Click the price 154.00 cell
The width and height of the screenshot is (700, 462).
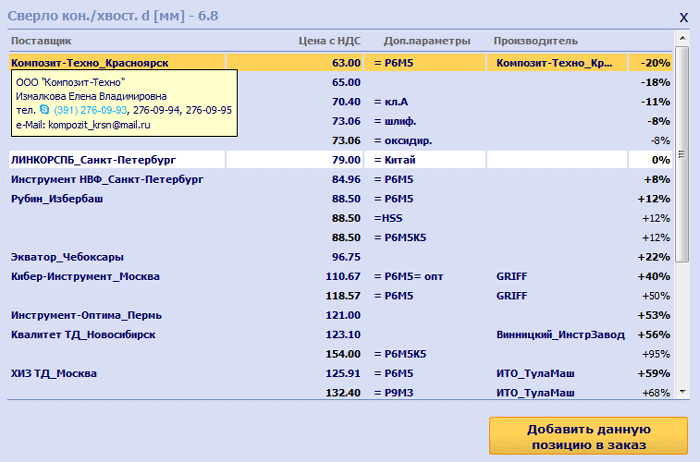[343, 354]
